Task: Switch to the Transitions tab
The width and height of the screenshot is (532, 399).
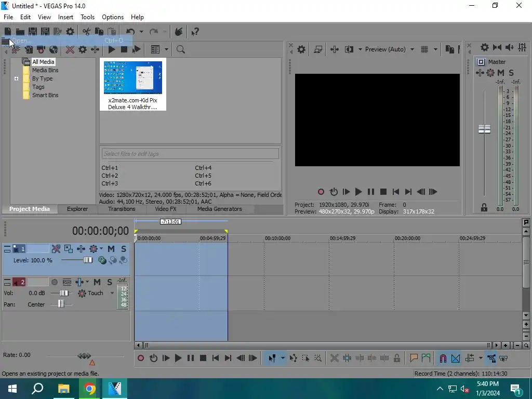Action: [122, 209]
